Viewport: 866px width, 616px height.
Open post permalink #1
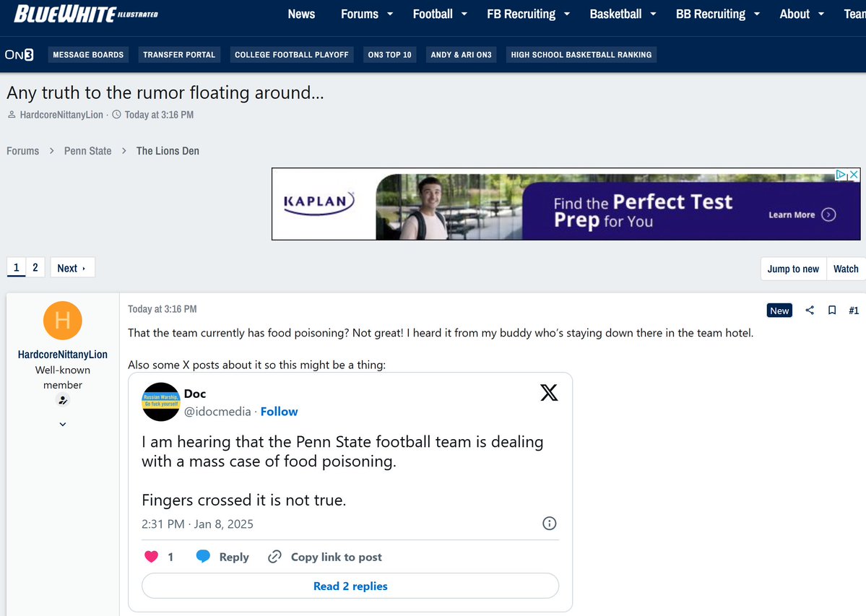coord(854,311)
